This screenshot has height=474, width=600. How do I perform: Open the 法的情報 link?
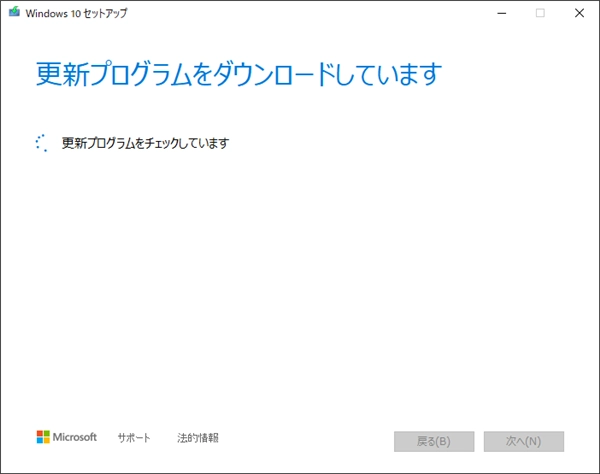pos(198,438)
